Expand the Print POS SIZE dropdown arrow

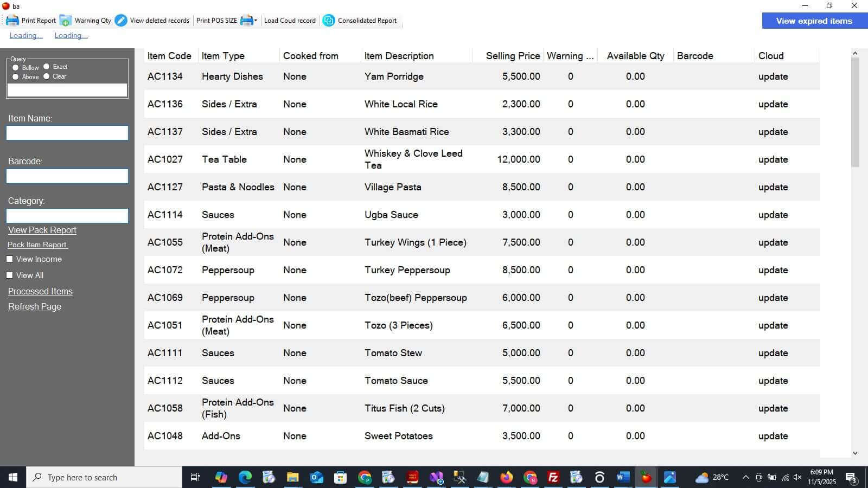(x=256, y=21)
